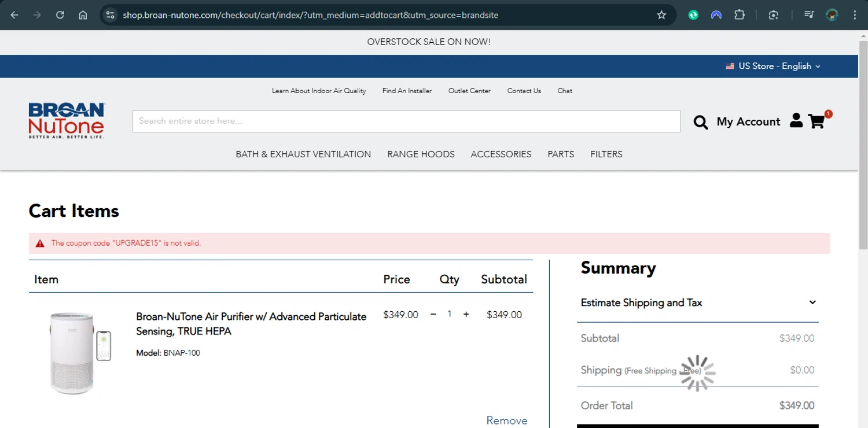Open Contact Us page
Screen dimensions: 868x428
click(x=524, y=91)
